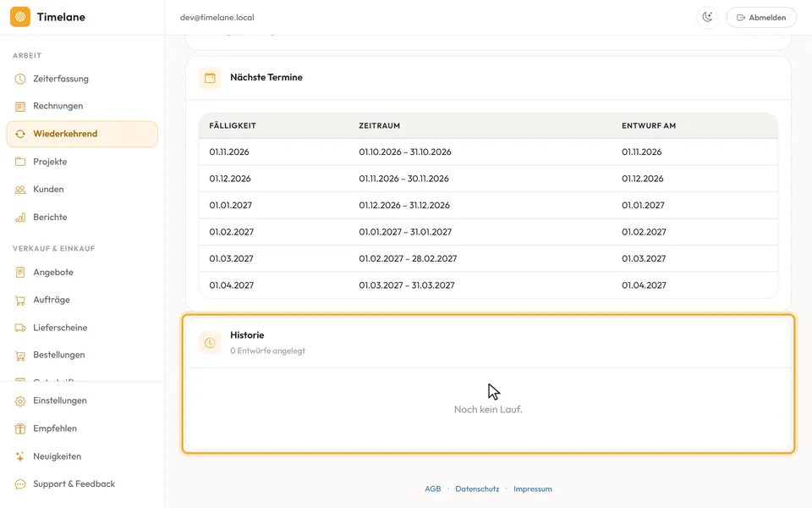
Task: Click the Projekte folder icon
Action: (20, 162)
